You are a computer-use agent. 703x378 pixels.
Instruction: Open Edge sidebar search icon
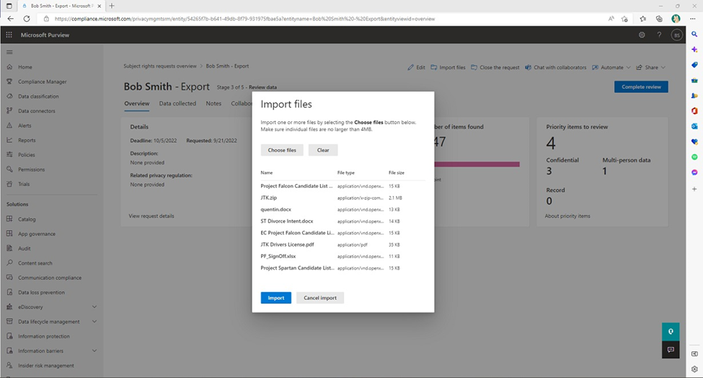pos(694,34)
